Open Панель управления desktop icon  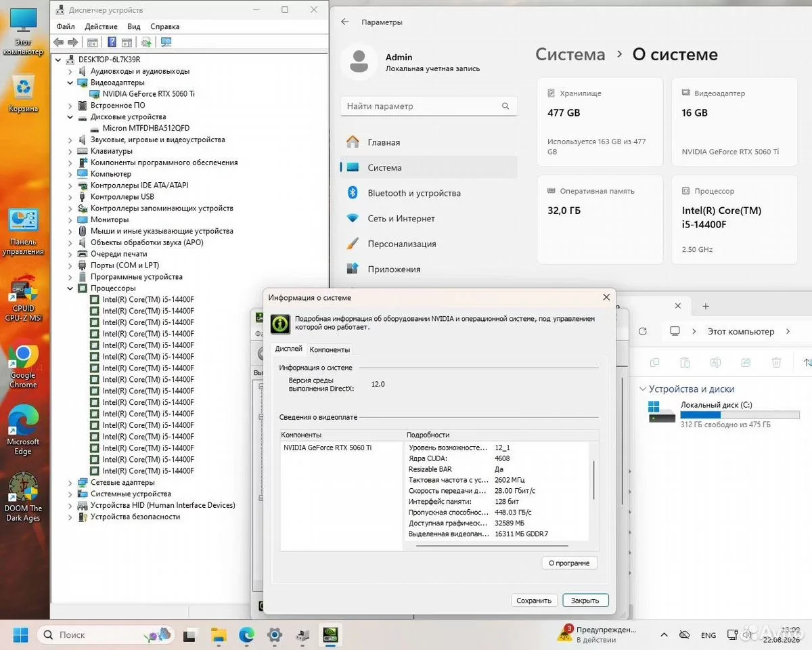[23, 232]
